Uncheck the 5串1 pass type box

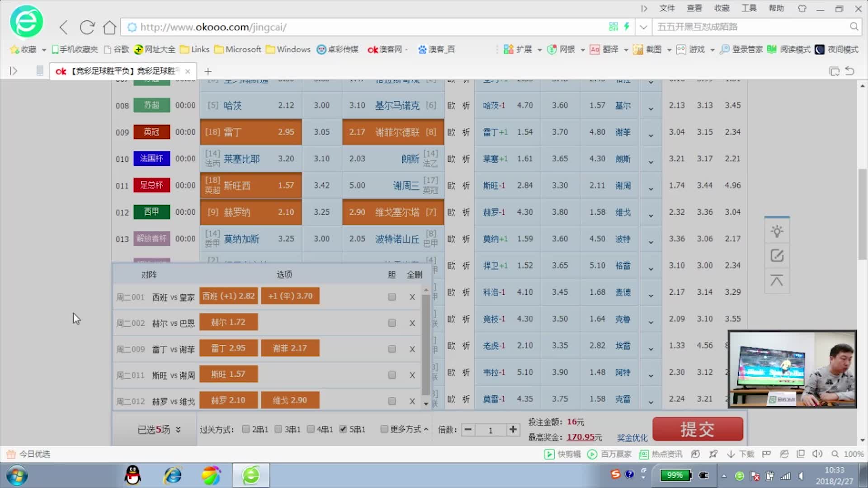[x=343, y=429]
